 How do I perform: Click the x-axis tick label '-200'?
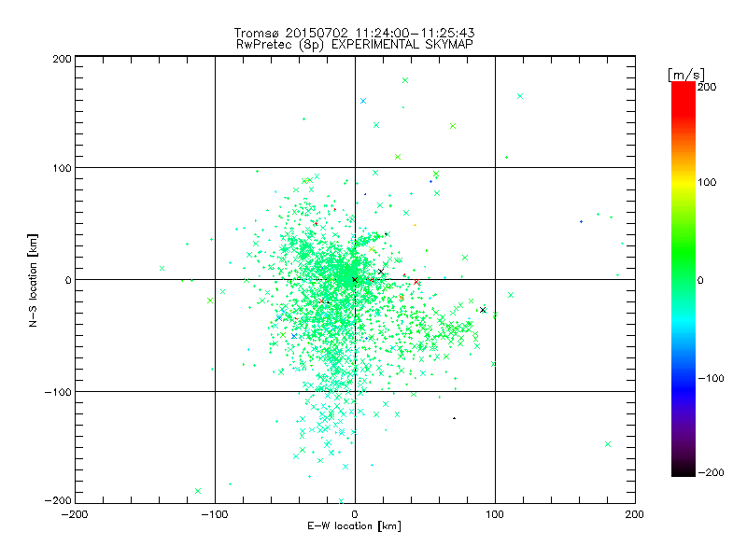[x=75, y=514]
